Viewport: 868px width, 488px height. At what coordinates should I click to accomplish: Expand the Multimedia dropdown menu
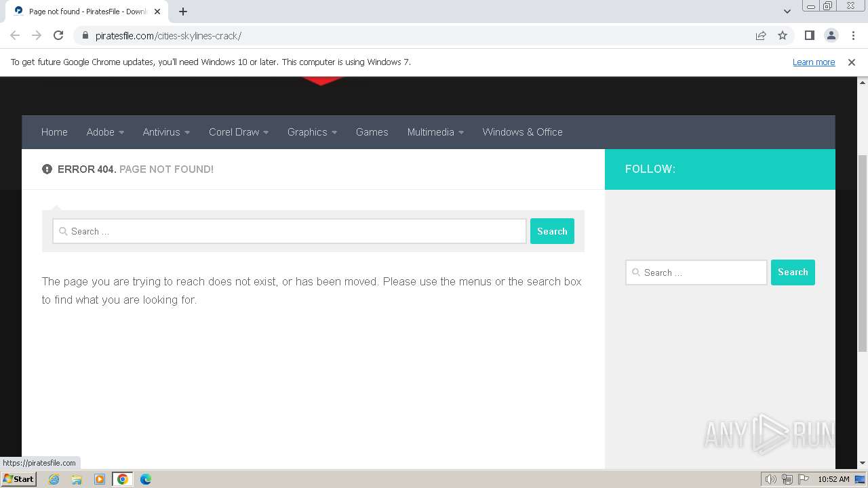click(435, 132)
